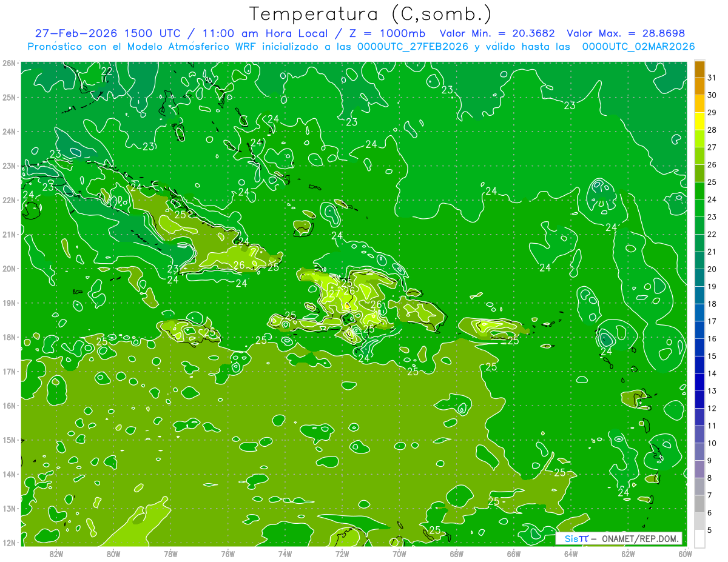Pick the dark orange swatch above 31
Image resolution: width=728 pixels, height=562 pixels.
pyautogui.click(x=699, y=69)
